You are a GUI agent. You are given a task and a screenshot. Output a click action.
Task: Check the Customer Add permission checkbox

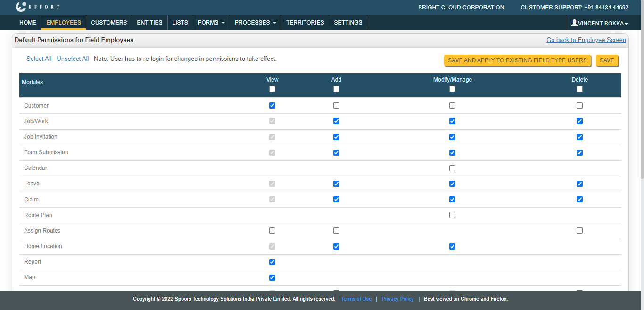336,106
